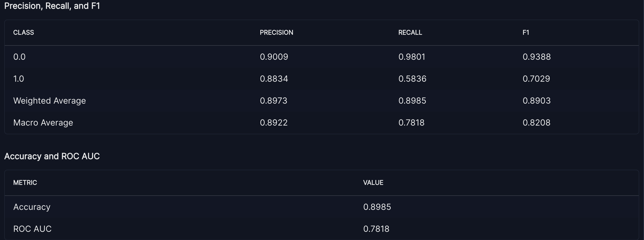The image size is (644, 240).
Task: Click F1 value 0.7029 for class 1.0
Action: coord(536,79)
